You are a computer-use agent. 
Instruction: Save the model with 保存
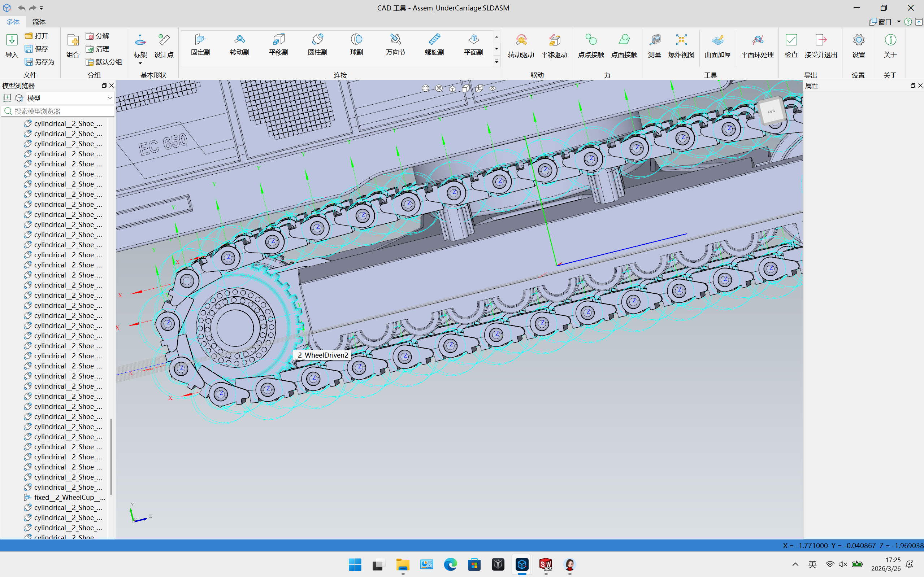click(x=37, y=49)
